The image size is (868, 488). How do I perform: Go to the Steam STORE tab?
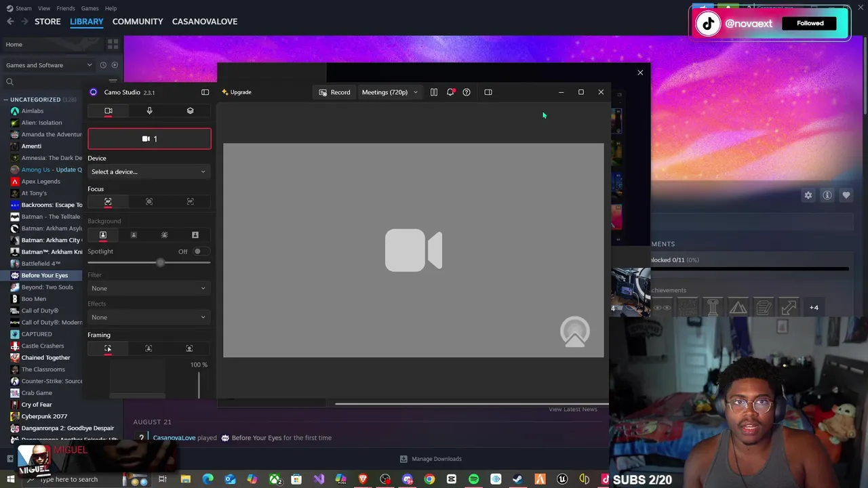click(47, 22)
